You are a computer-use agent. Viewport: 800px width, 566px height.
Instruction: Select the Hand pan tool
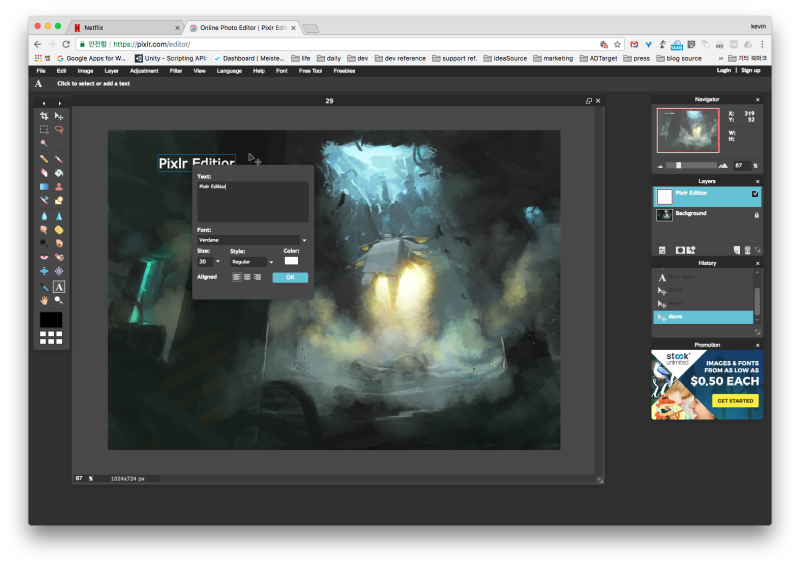click(x=44, y=301)
